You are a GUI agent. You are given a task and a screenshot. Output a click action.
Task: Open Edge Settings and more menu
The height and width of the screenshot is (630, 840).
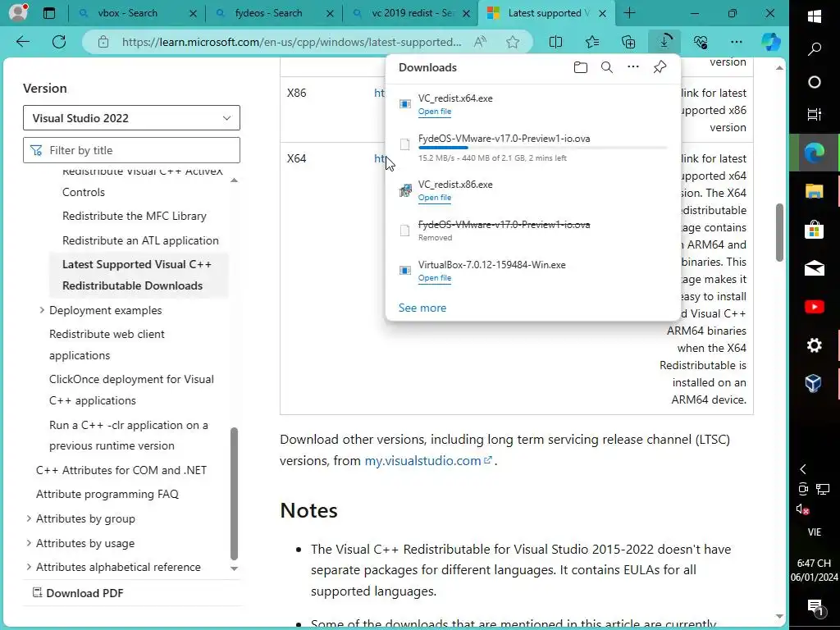coord(737,42)
